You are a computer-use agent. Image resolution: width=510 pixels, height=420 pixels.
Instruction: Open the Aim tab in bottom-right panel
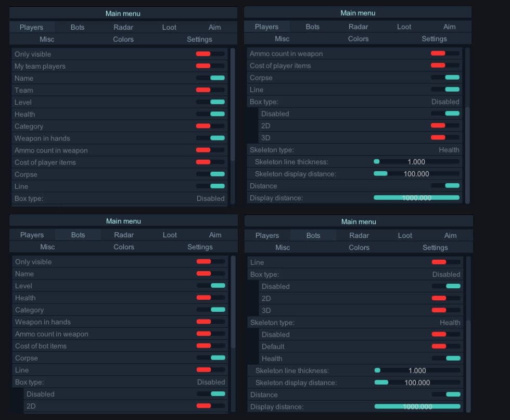click(x=450, y=235)
